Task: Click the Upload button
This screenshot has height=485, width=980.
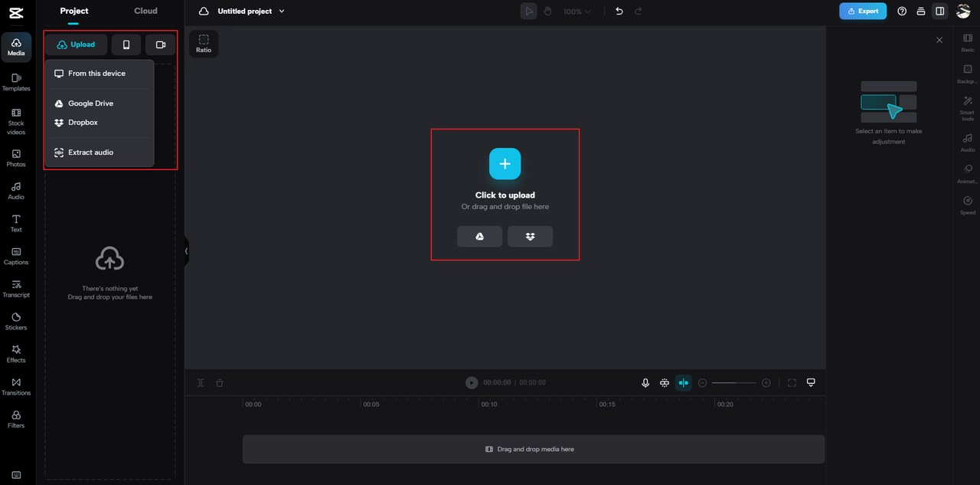Action: [x=76, y=44]
